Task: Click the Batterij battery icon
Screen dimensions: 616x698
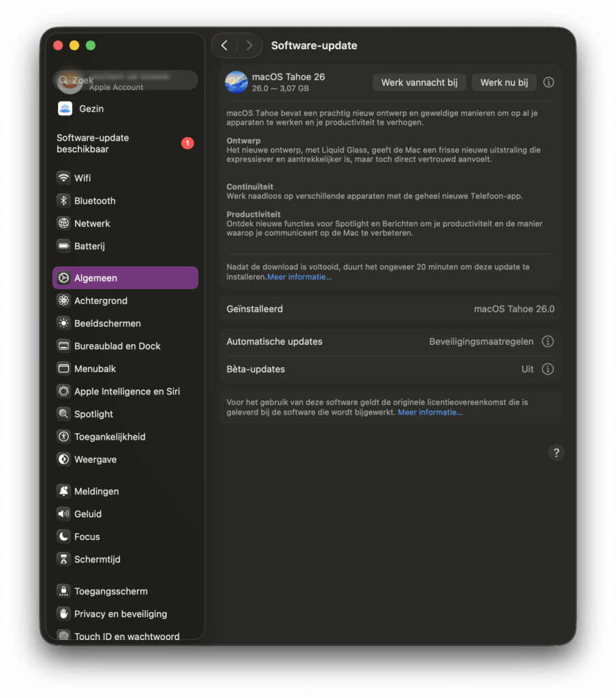Action: click(x=63, y=245)
